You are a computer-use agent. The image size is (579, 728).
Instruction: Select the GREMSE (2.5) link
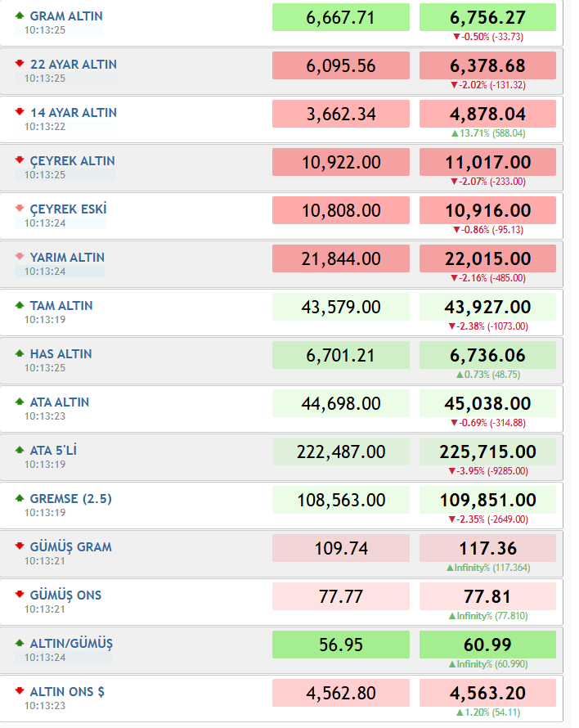click(x=70, y=499)
